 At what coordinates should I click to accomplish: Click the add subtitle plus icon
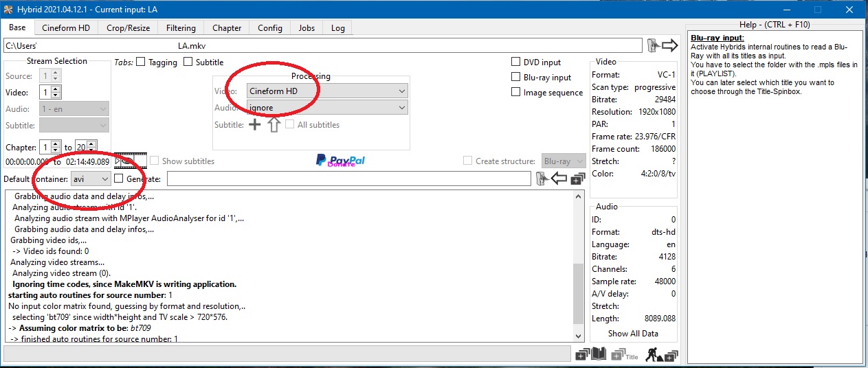point(254,124)
